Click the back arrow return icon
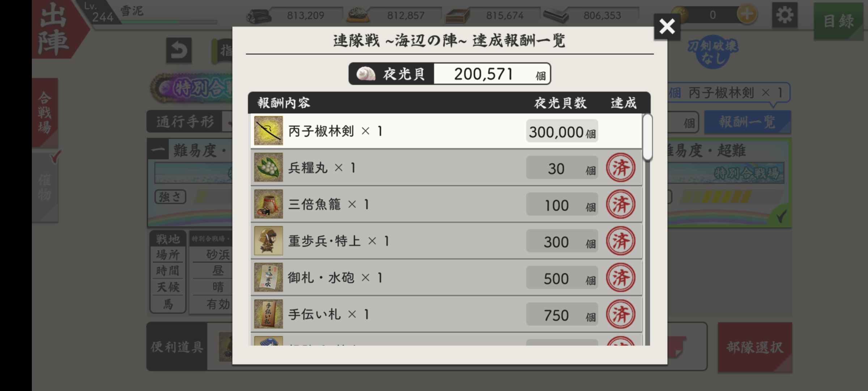Image resolution: width=868 pixels, height=391 pixels. click(179, 50)
